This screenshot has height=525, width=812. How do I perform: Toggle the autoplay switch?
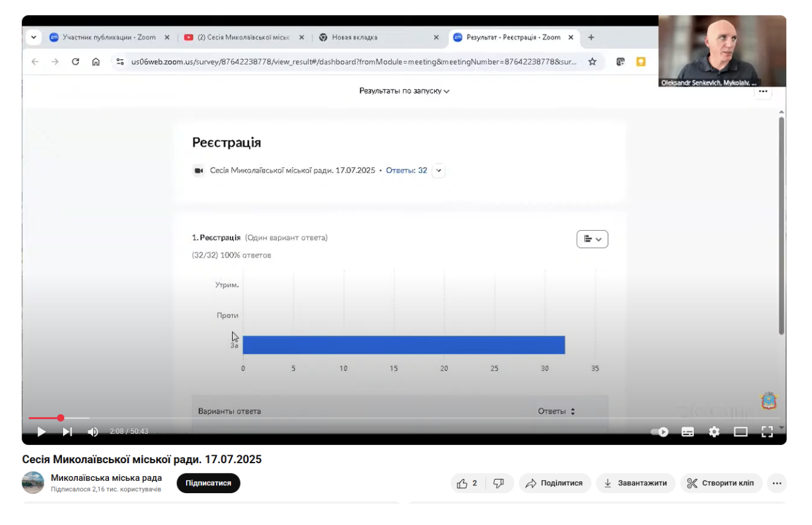coord(660,432)
